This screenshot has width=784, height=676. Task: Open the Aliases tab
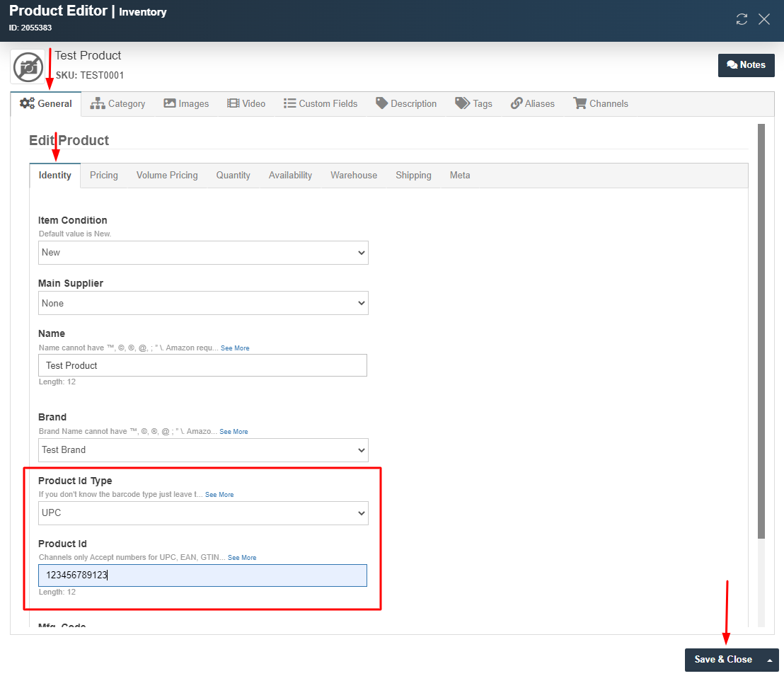click(x=533, y=103)
